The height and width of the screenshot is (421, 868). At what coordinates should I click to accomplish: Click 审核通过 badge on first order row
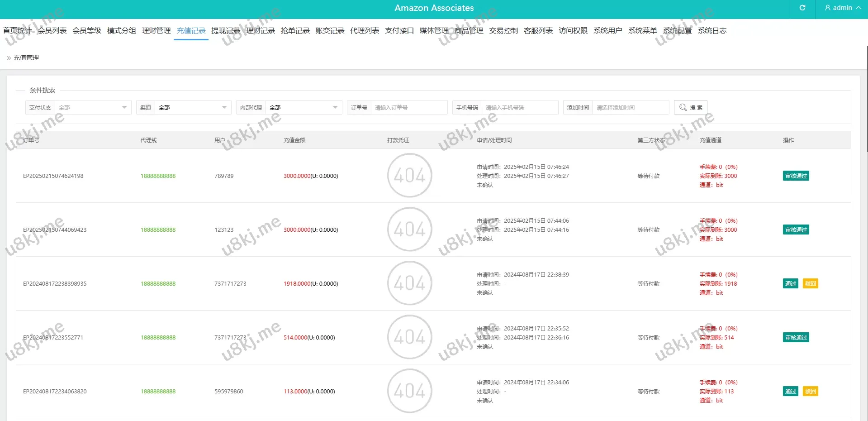click(796, 176)
